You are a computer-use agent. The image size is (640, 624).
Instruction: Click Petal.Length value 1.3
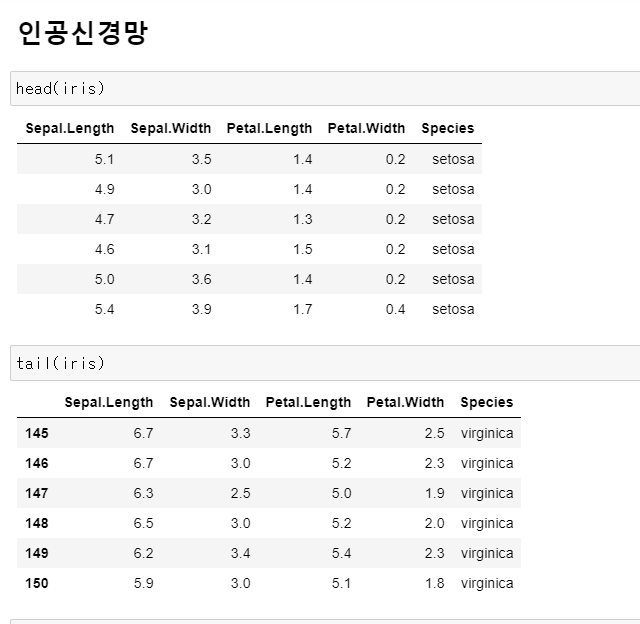click(x=303, y=219)
